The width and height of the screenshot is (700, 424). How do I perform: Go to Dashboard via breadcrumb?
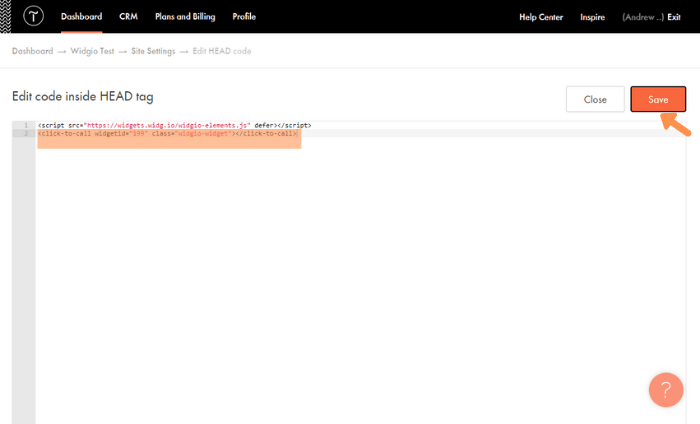(33, 51)
